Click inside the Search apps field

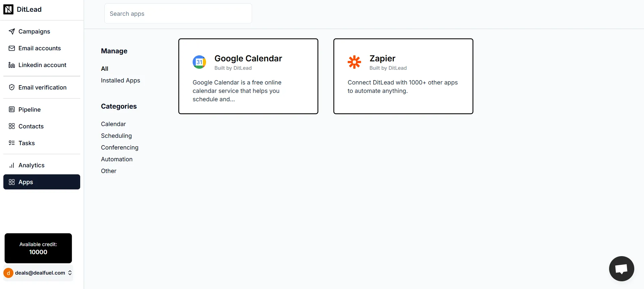[x=178, y=14]
